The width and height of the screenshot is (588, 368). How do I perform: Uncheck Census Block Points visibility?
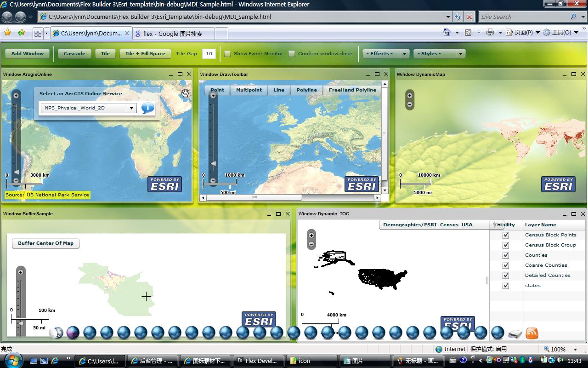[x=506, y=235]
